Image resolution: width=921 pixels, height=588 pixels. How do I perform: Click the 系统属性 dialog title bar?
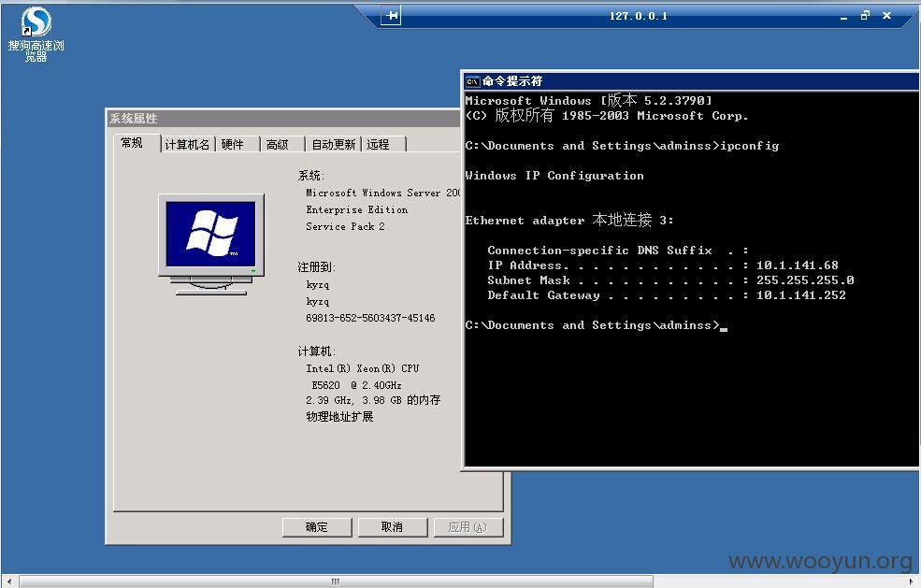283,118
